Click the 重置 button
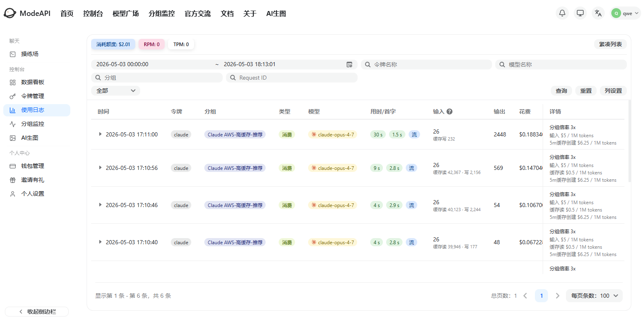Image resolution: width=644 pixels, height=321 pixels. click(x=586, y=91)
